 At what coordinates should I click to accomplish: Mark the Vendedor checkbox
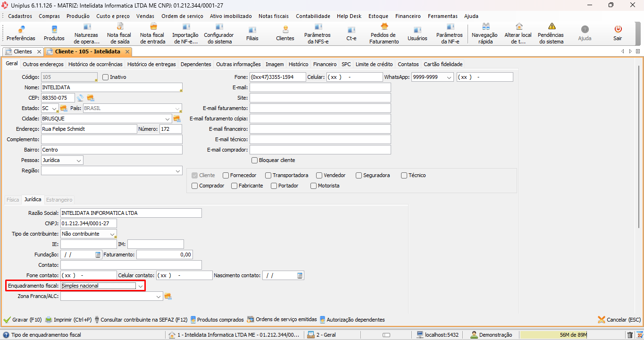(x=319, y=175)
